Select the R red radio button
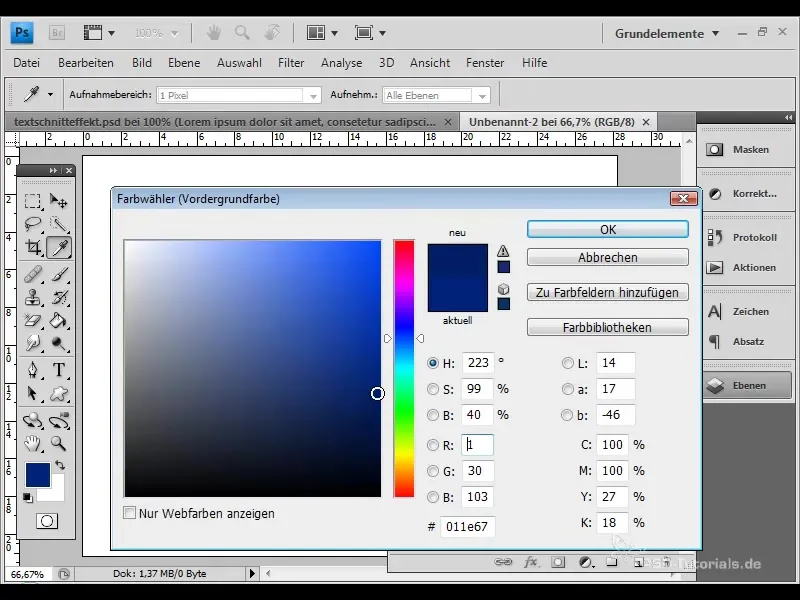Screen dimensions: 800x600 (433, 445)
